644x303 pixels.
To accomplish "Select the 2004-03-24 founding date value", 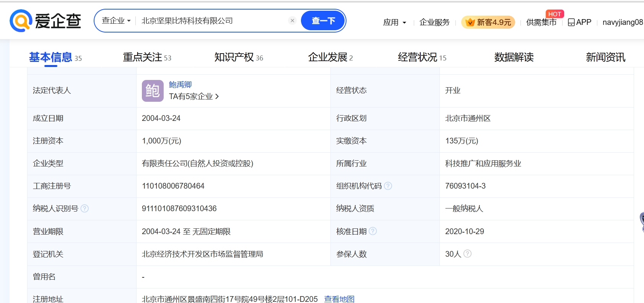I will click(161, 118).
